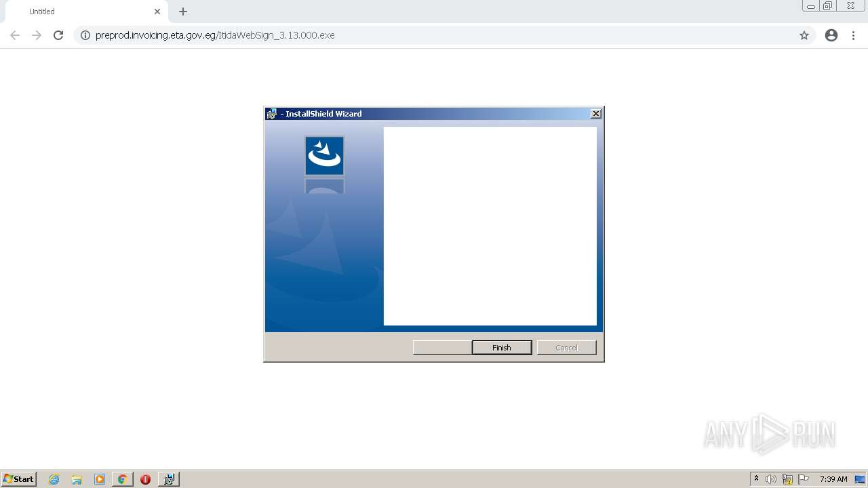Switch to installer task in taskbar
This screenshot has width=868, height=488.
[169, 479]
